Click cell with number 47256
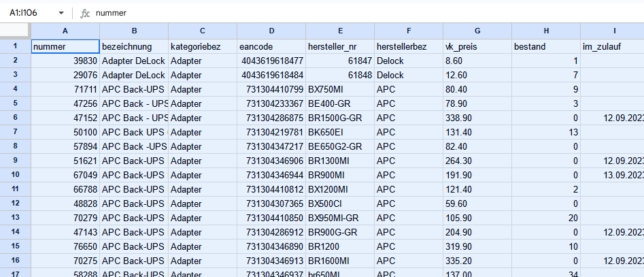644x277 pixels. (65, 103)
